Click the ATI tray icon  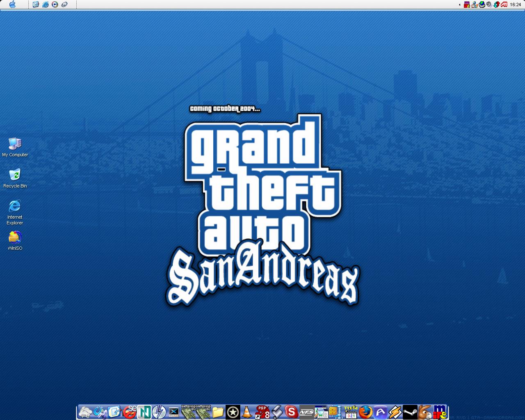tap(504, 5)
